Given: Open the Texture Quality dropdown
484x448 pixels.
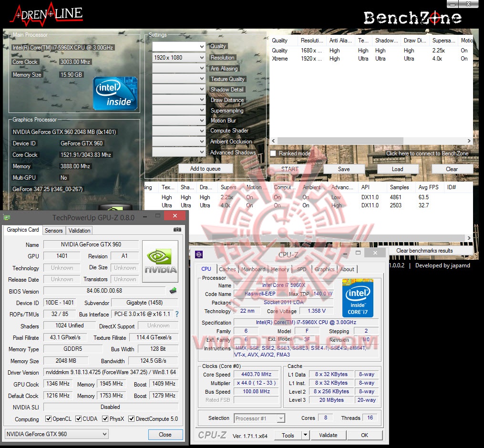Looking at the screenshot, I should click(179, 79).
